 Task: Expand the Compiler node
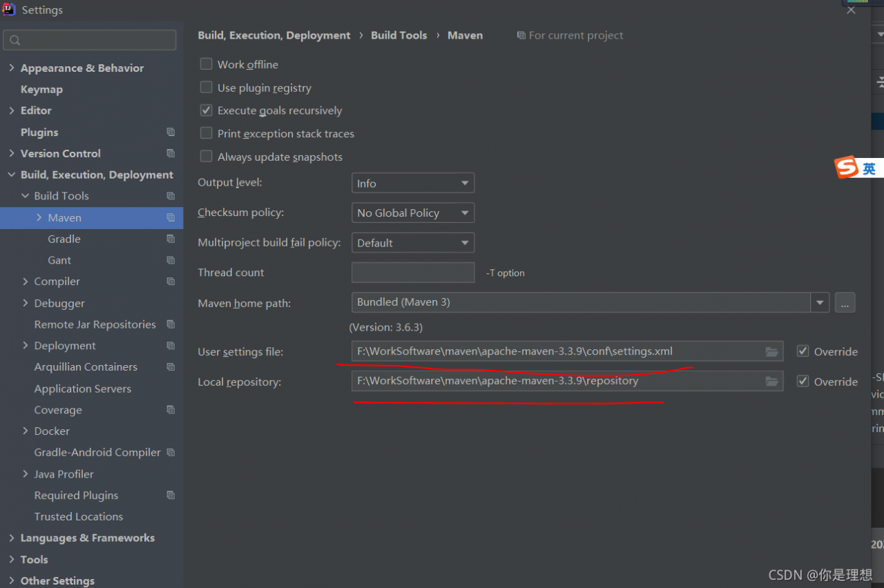[x=25, y=282]
